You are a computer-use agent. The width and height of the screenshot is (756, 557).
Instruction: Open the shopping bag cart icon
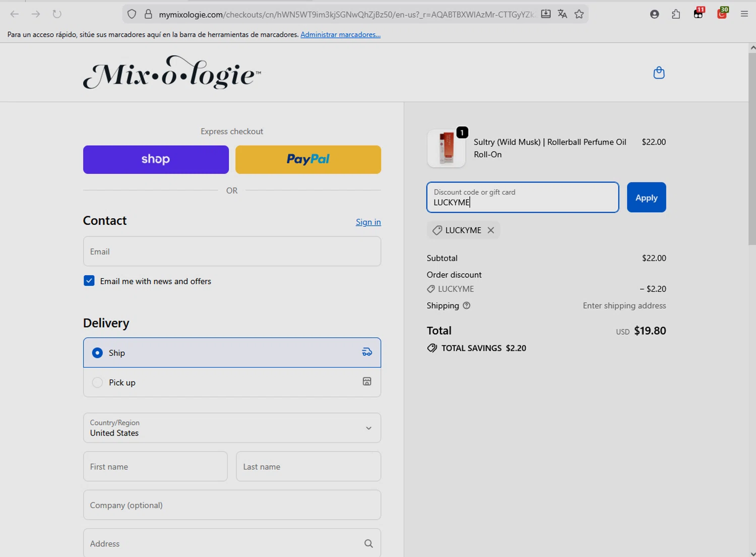(659, 73)
